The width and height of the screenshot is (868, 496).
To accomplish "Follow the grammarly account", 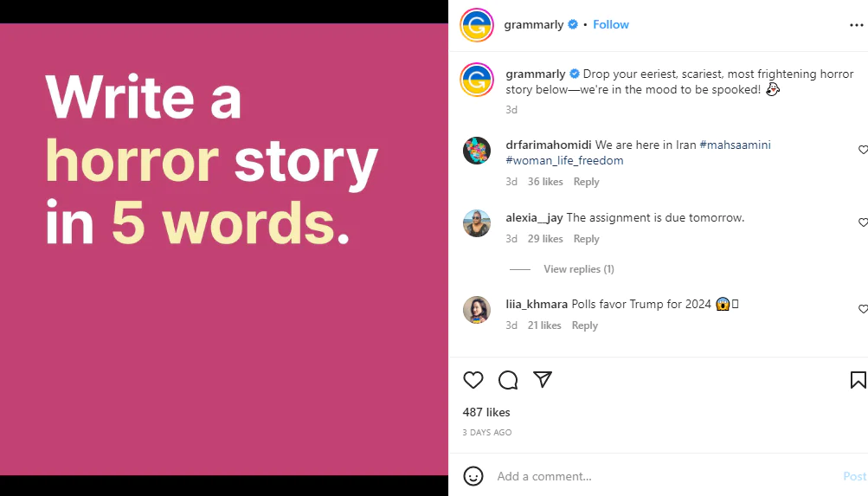I will 611,25.
